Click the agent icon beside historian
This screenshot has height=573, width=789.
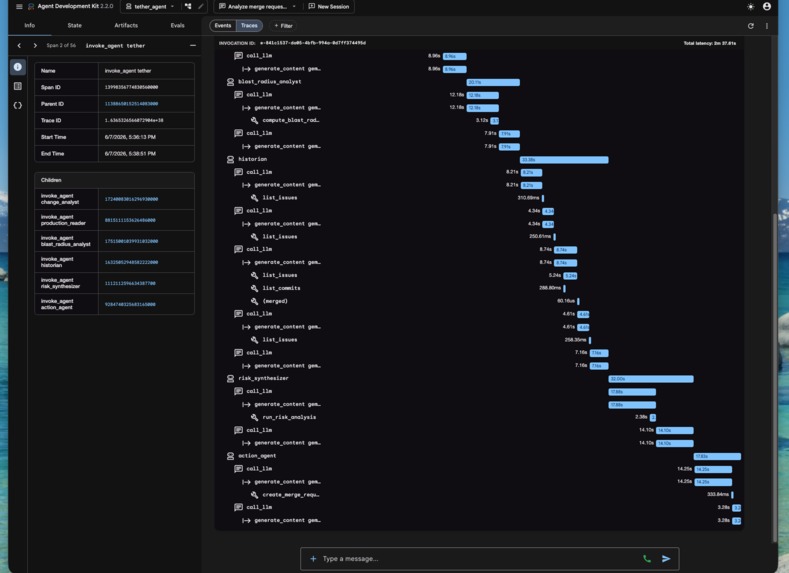230,159
